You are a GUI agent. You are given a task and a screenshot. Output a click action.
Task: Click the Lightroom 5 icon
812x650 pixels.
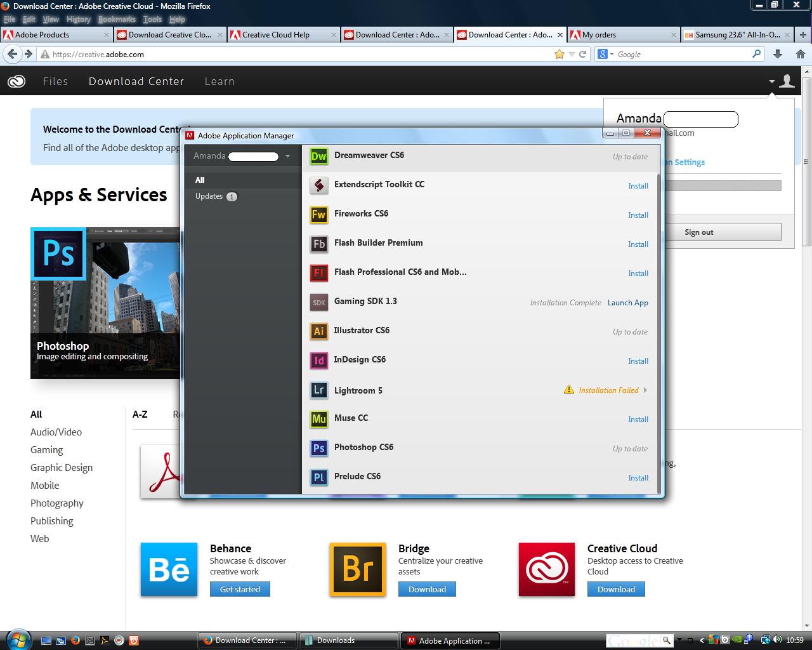click(318, 390)
